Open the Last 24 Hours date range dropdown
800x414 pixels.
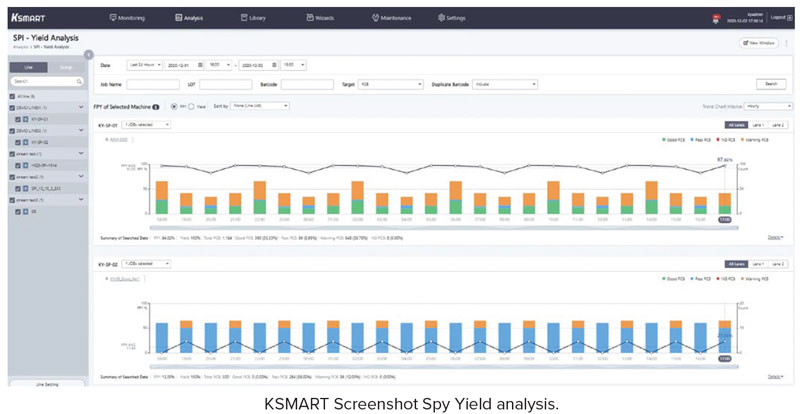tap(144, 65)
